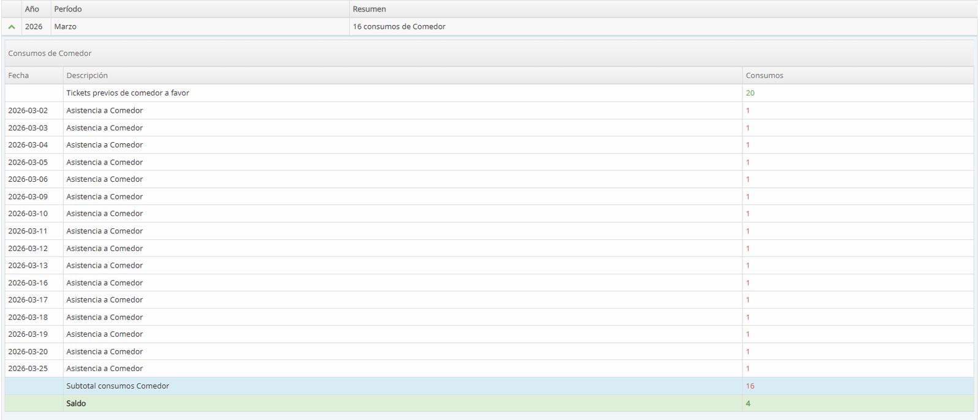This screenshot has width=980, height=420.
Task: Click the green 20 tickets value
Action: [x=750, y=93]
